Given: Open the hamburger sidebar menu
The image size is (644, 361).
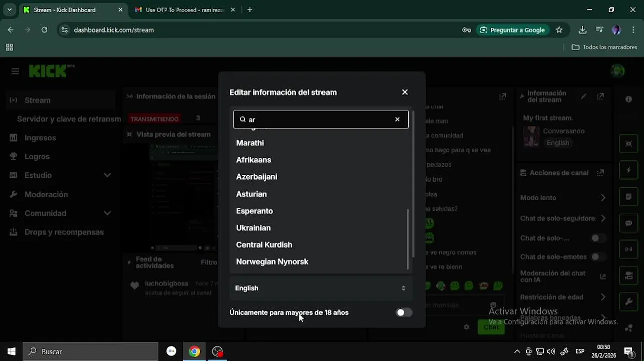Looking at the screenshot, I should [15, 71].
